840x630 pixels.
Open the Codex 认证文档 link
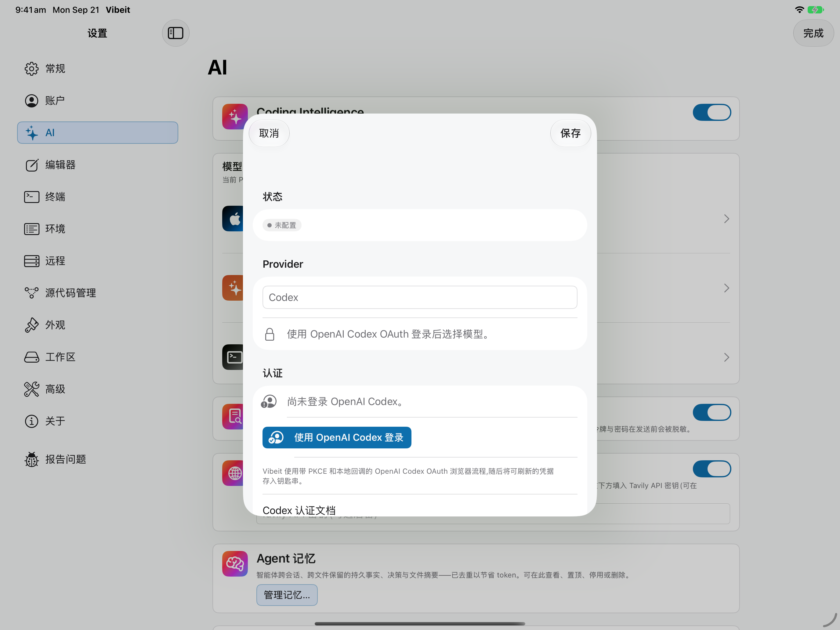click(299, 510)
